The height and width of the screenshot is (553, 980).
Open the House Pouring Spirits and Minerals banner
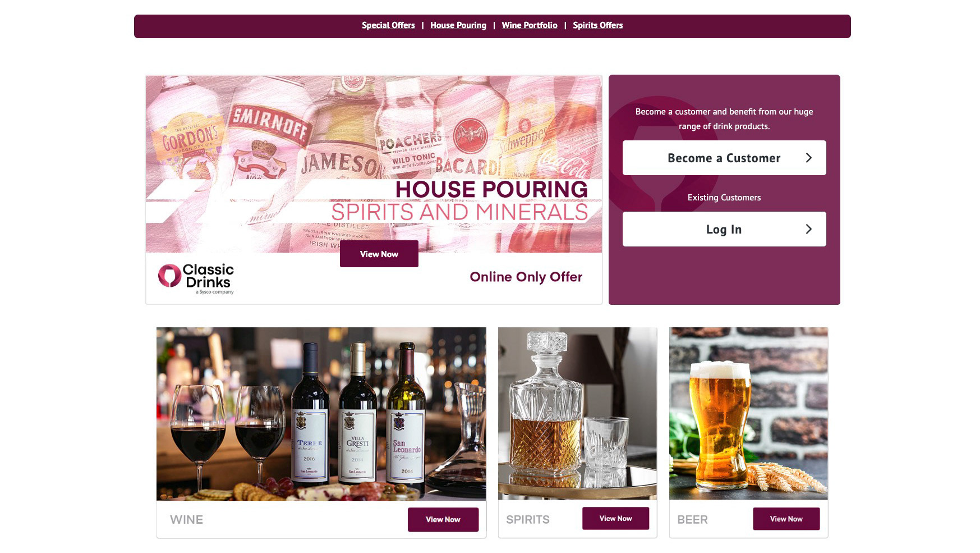[374, 164]
